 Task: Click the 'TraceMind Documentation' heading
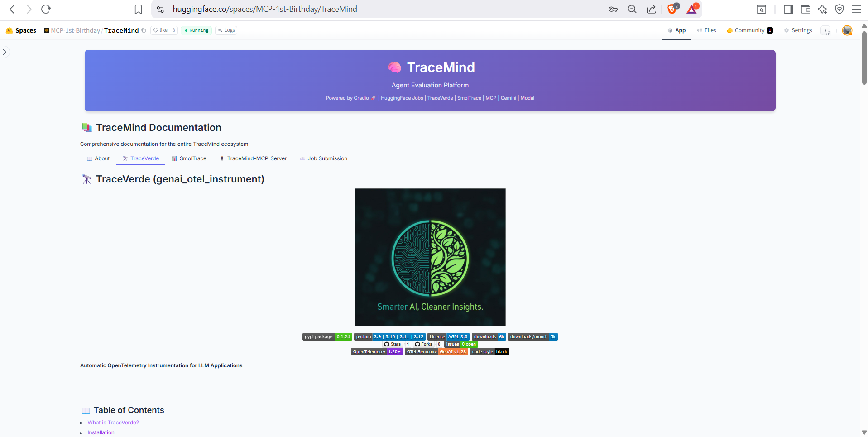pyautogui.click(x=158, y=128)
